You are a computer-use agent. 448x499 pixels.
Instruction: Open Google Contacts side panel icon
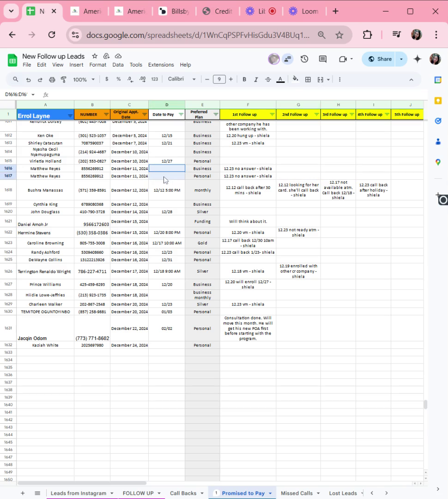[438, 142]
